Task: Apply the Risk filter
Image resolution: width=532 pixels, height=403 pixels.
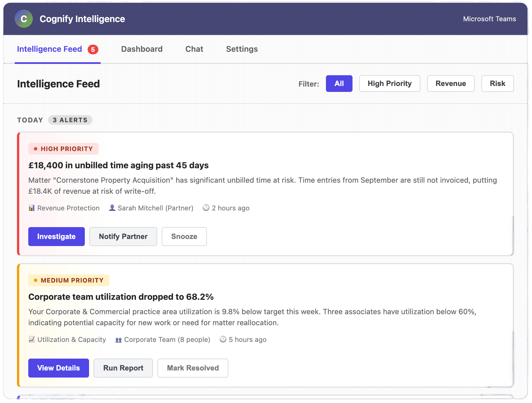Action: tap(498, 83)
